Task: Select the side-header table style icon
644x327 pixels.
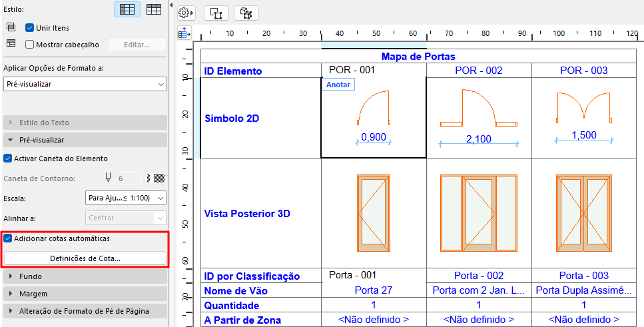Action: tap(127, 9)
